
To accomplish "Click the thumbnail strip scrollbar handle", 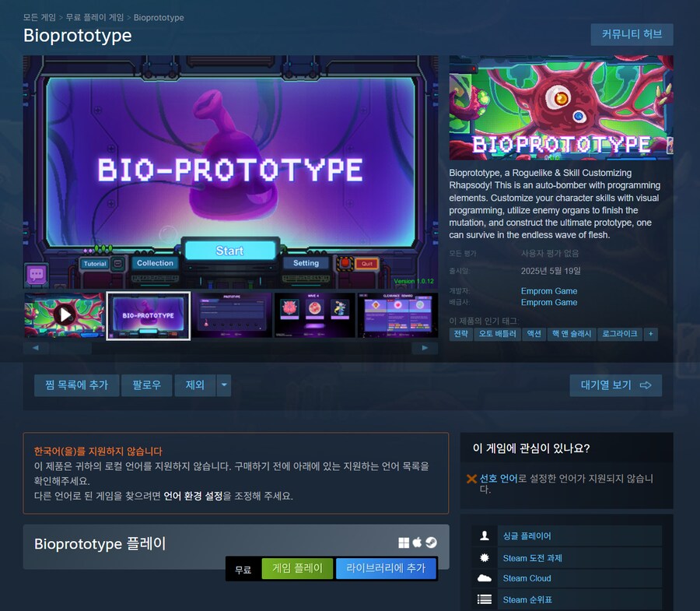I will [71, 348].
